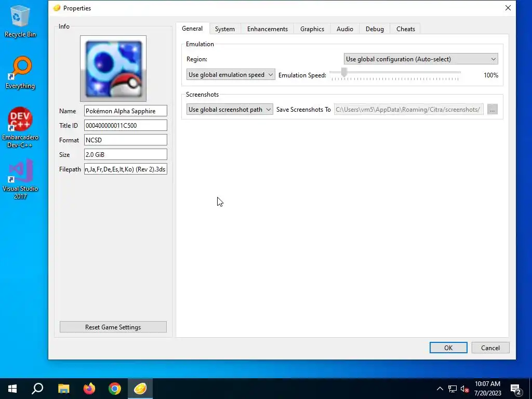This screenshot has height=399, width=532.
Task: Click the 100% emulation speed value
Action: click(490, 75)
